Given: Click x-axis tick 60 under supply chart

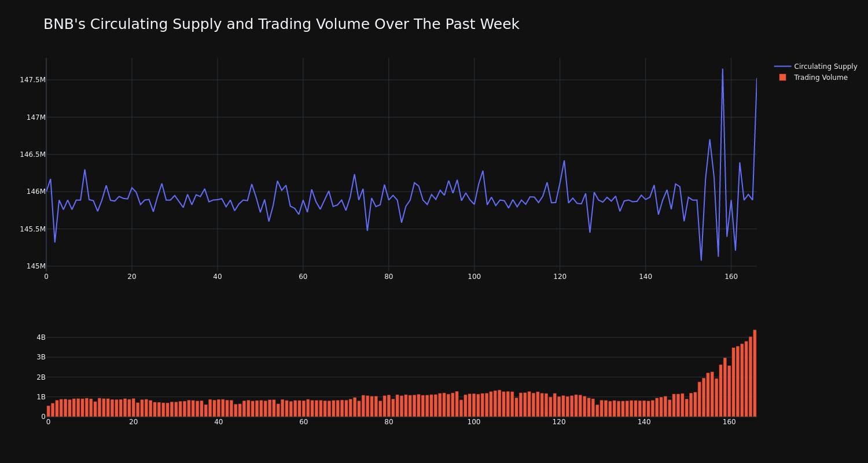Looking at the screenshot, I should point(303,277).
